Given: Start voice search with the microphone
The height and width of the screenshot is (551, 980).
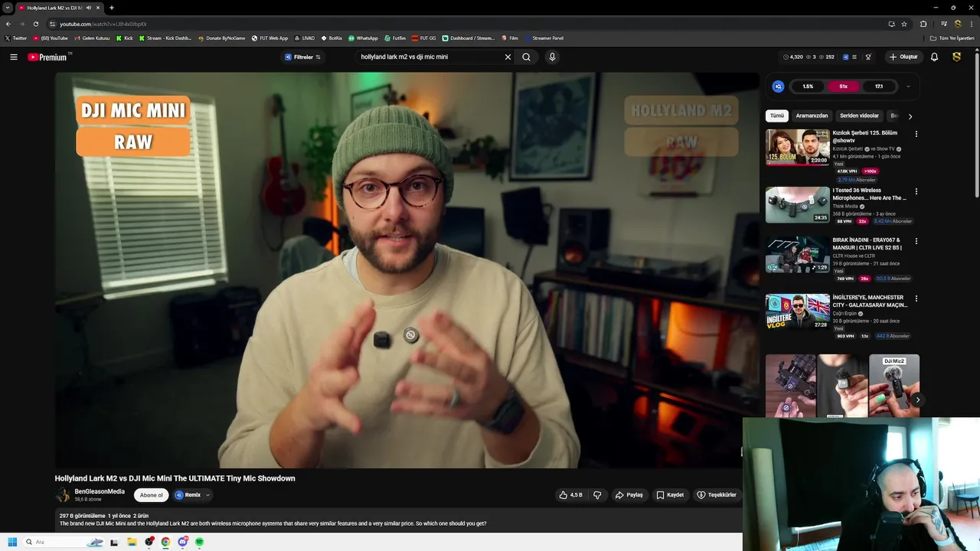Looking at the screenshot, I should point(552,57).
